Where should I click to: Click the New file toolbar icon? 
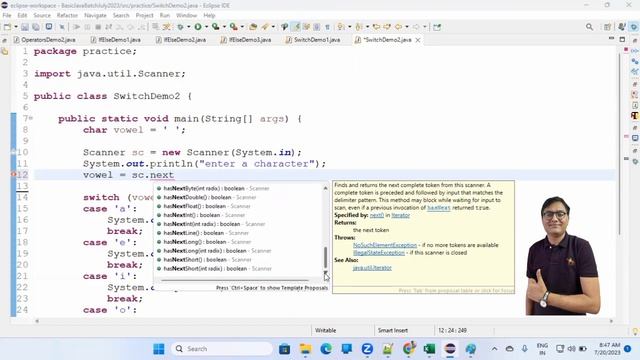click(x=7, y=27)
